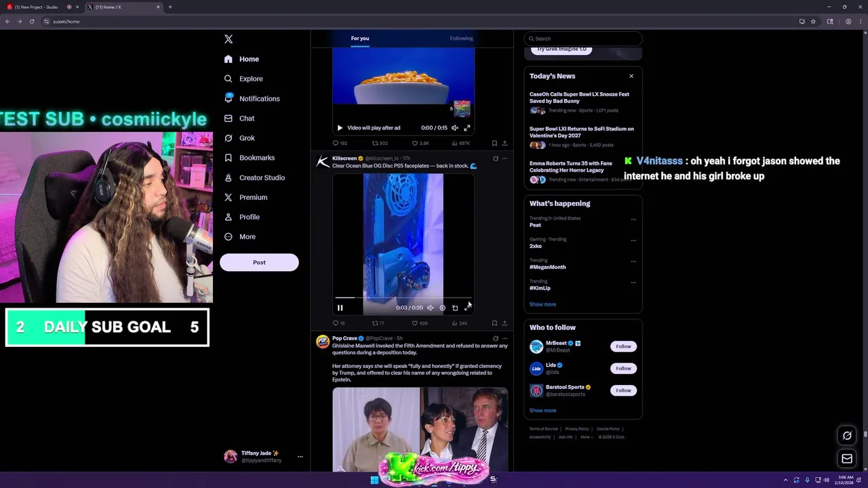Open the Peat trending topic
The image size is (868, 488).
(583, 222)
